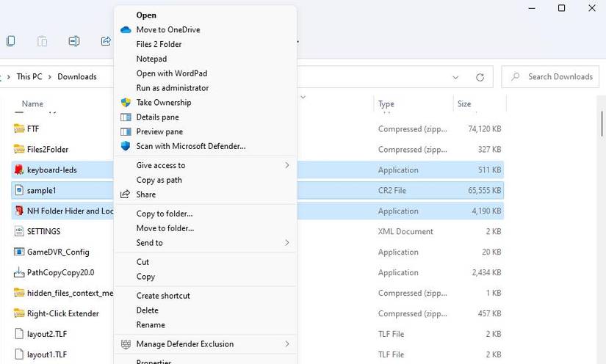Sort files by the Size column header

(x=464, y=104)
